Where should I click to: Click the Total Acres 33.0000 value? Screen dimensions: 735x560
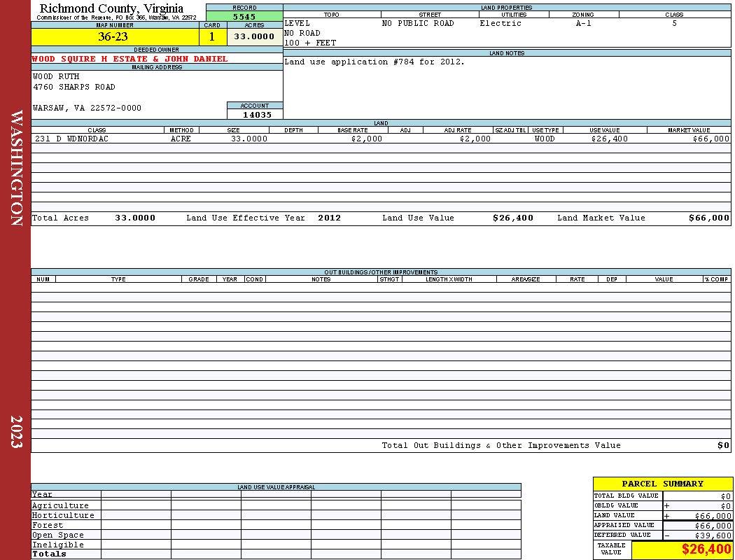coord(135,218)
